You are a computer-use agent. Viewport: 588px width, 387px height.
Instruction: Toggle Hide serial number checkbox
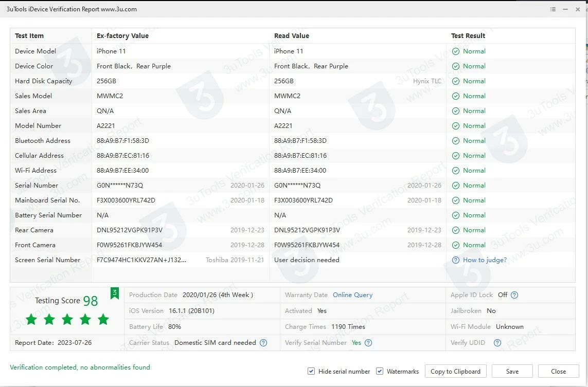click(311, 371)
